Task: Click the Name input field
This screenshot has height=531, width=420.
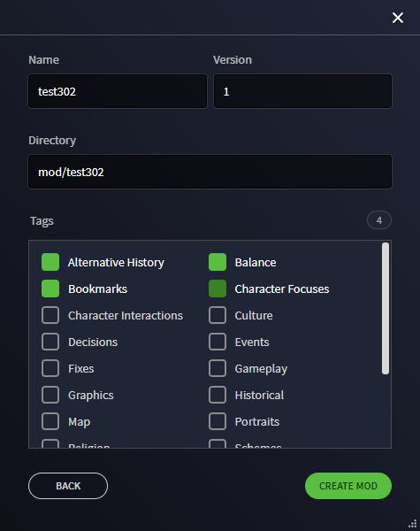Action: tap(118, 91)
